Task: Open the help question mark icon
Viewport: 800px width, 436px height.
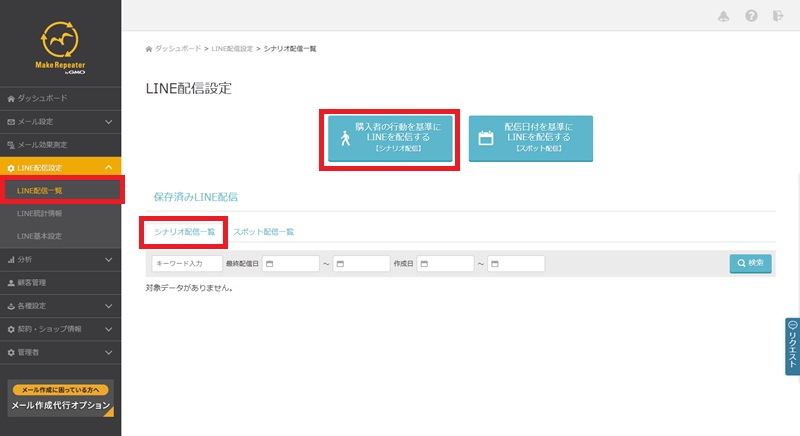Action: pos(751,16)
